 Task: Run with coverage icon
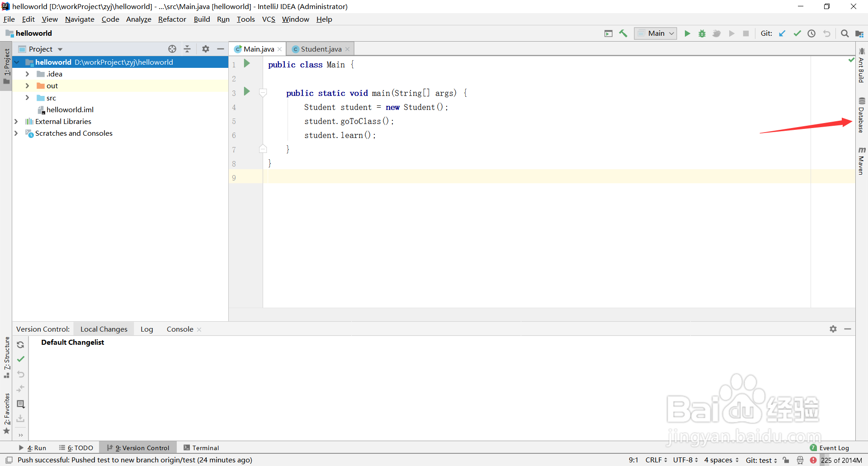tap(717, 33)
